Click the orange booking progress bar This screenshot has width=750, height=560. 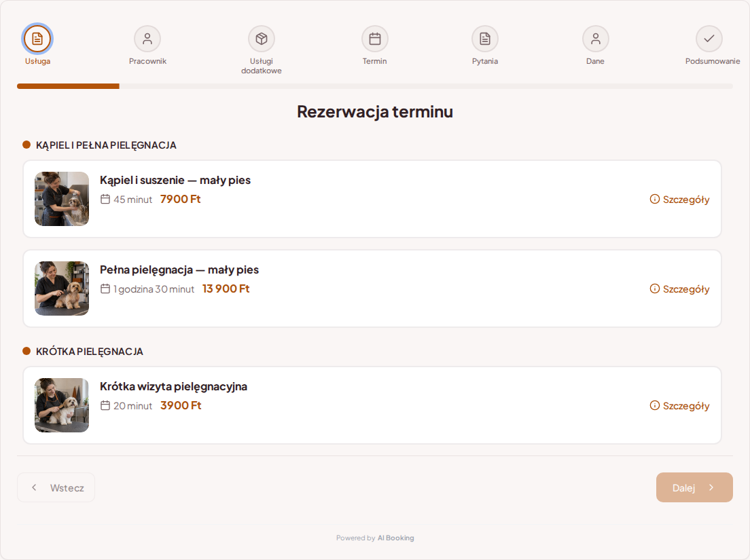68,86
